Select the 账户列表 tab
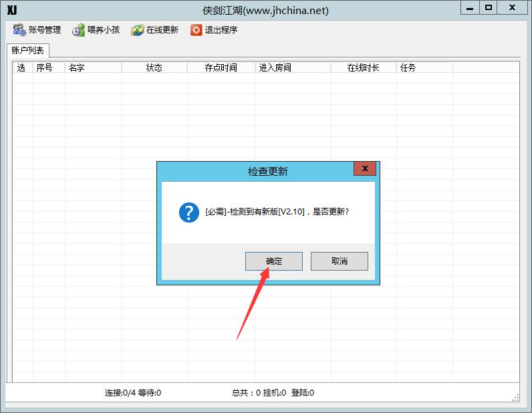Screen dimensions: 532x413 tap(28, 51)
